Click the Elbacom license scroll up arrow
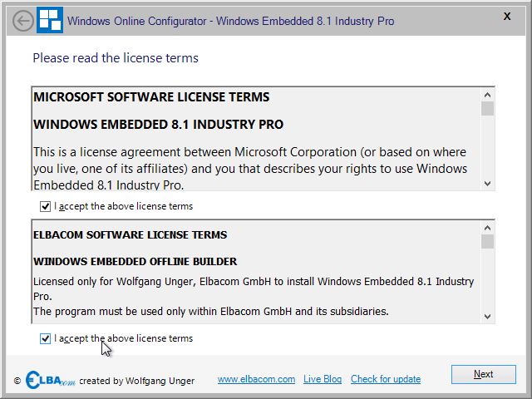Image resolution: width=532 pixels, height=399 pixels. pos(488,228)
